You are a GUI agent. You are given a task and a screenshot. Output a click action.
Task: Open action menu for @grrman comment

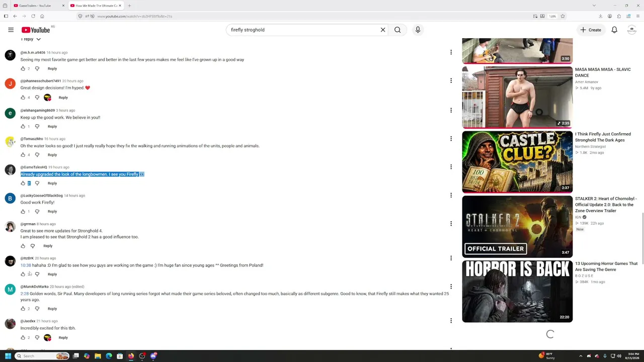coord(451,224)
